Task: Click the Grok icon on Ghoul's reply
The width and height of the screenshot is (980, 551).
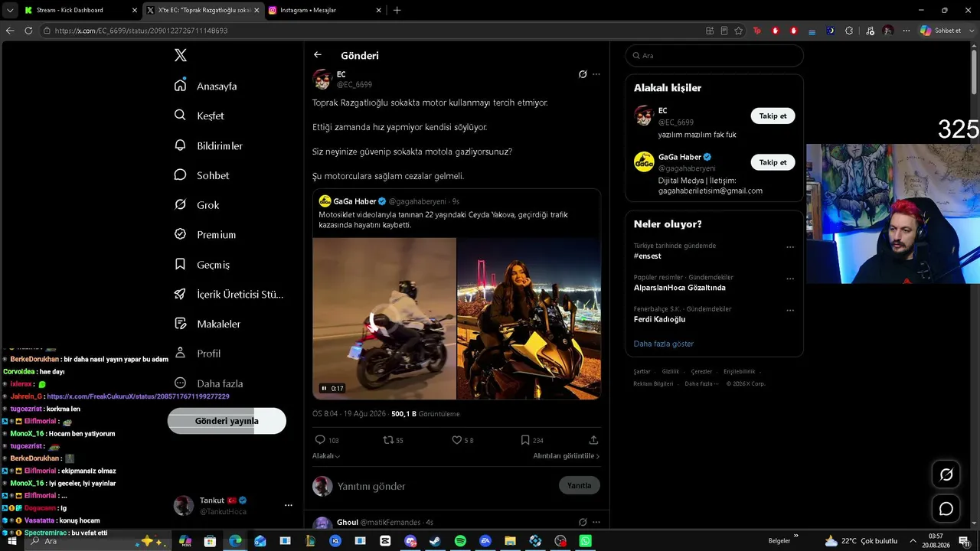Action: (583, 522)
